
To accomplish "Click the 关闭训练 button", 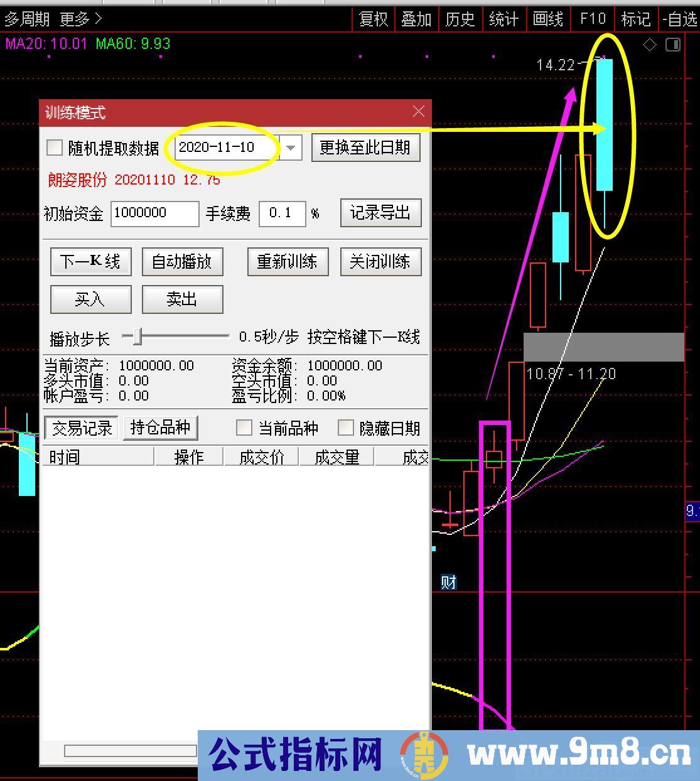I will coord(380,262).
